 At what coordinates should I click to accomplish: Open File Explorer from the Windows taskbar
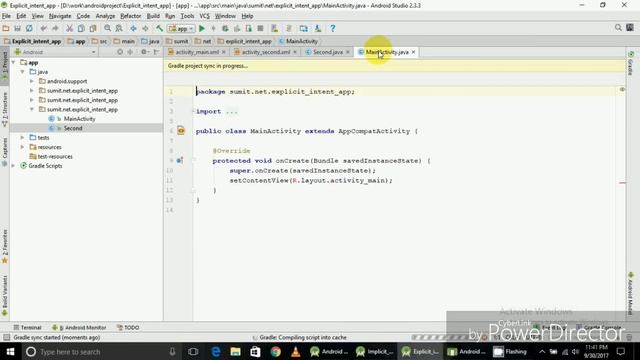(x=236, y=351)
